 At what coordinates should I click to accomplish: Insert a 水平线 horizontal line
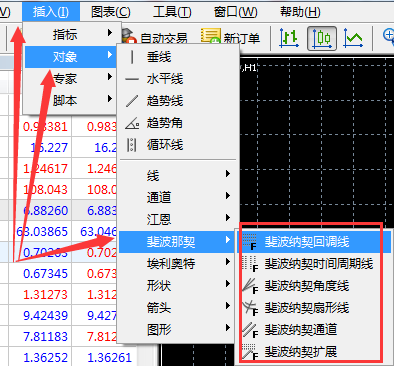coord(178,79)
